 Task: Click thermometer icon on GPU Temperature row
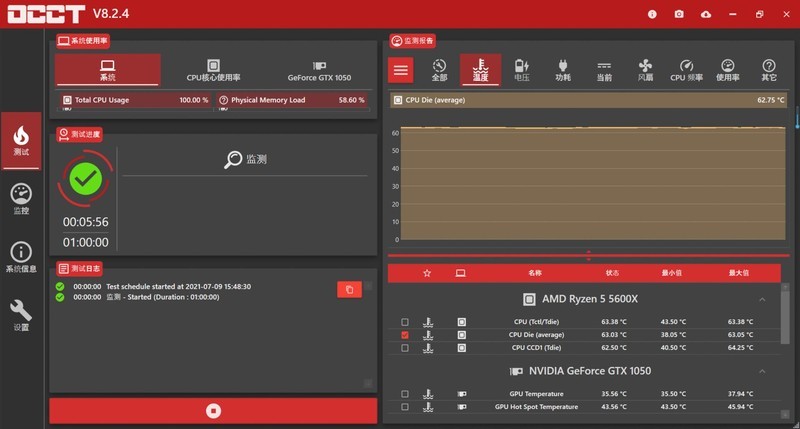(x=428, y=394)
